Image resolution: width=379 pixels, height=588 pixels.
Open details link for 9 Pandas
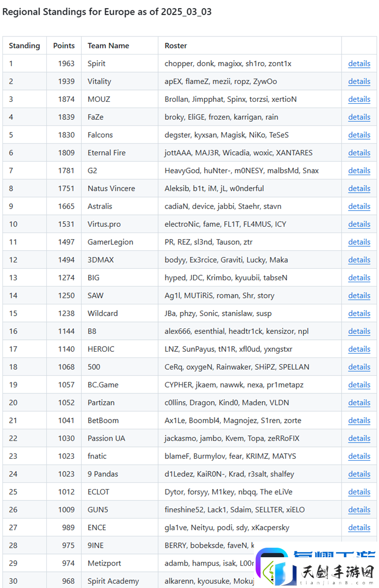(x=359, y=474)
